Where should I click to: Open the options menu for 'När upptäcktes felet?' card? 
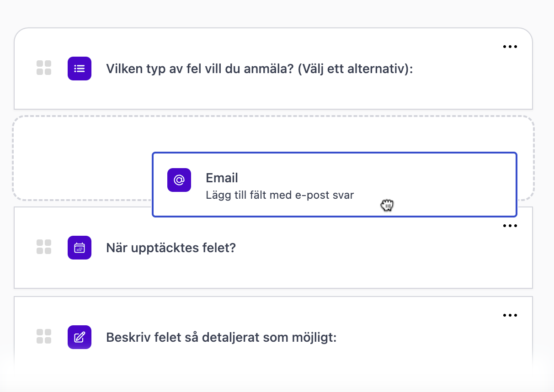pos(510,226)
